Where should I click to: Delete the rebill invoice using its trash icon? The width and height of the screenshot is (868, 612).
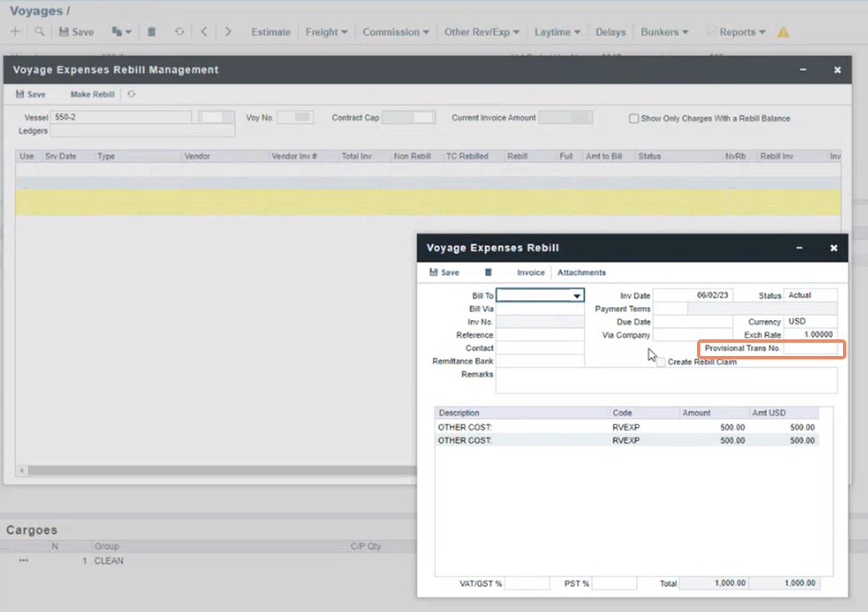pos(488,272)
